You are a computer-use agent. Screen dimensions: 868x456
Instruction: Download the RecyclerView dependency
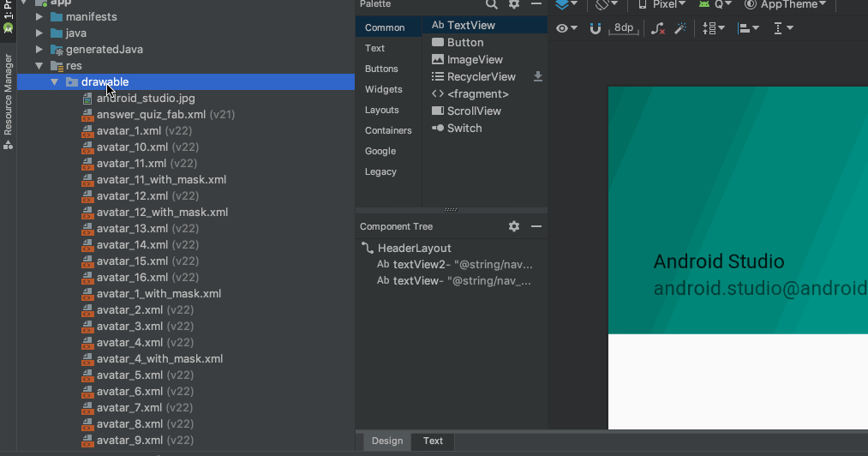537,76
